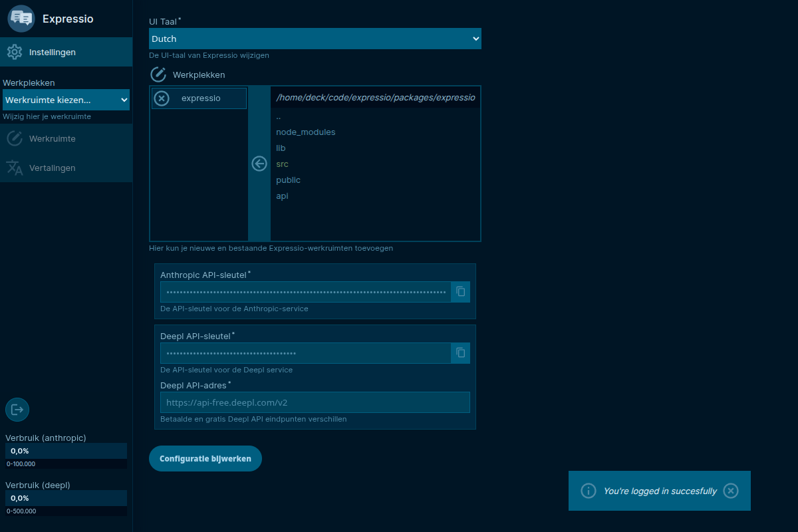This screenshot has width=798, height=532.
Task: Open the Vertalingen sidebar item
Action: 66,168
